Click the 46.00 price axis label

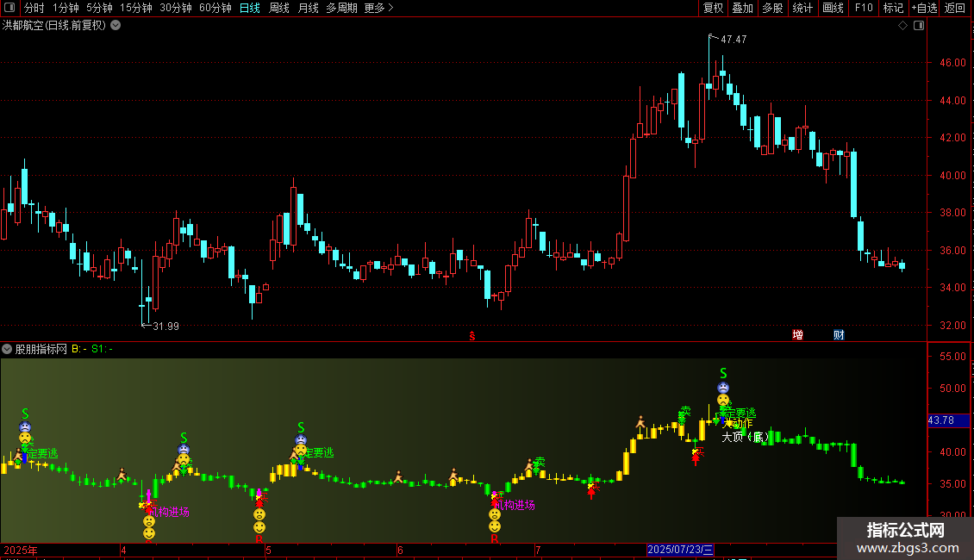click(952, 63)
